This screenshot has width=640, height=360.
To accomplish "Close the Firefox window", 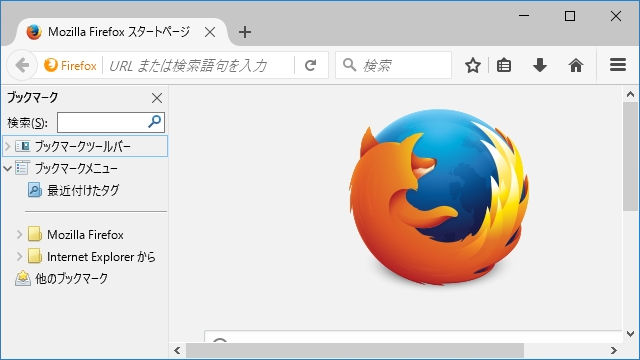I will [x=616, y=16].
